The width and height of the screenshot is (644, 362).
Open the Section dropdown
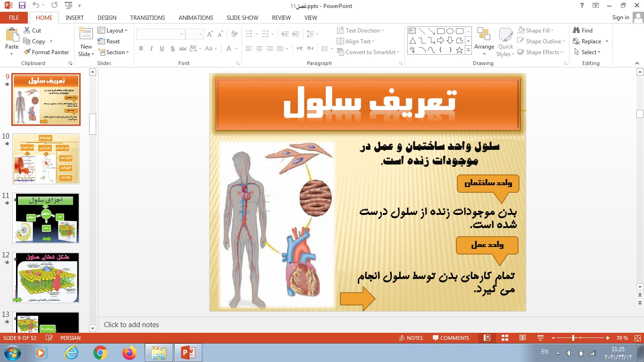pyautogui.click(x=113, y=52)
